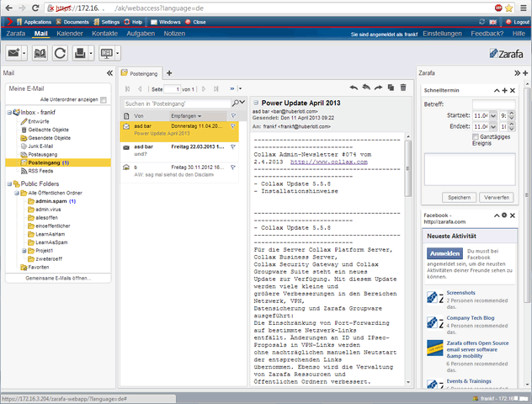Go to the previous page arrow

[140, 89]
